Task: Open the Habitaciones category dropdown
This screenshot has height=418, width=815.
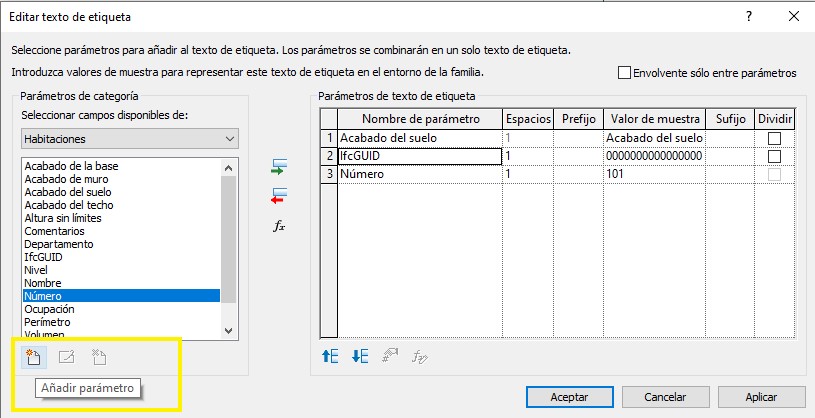Action: (x=129, y=138)
